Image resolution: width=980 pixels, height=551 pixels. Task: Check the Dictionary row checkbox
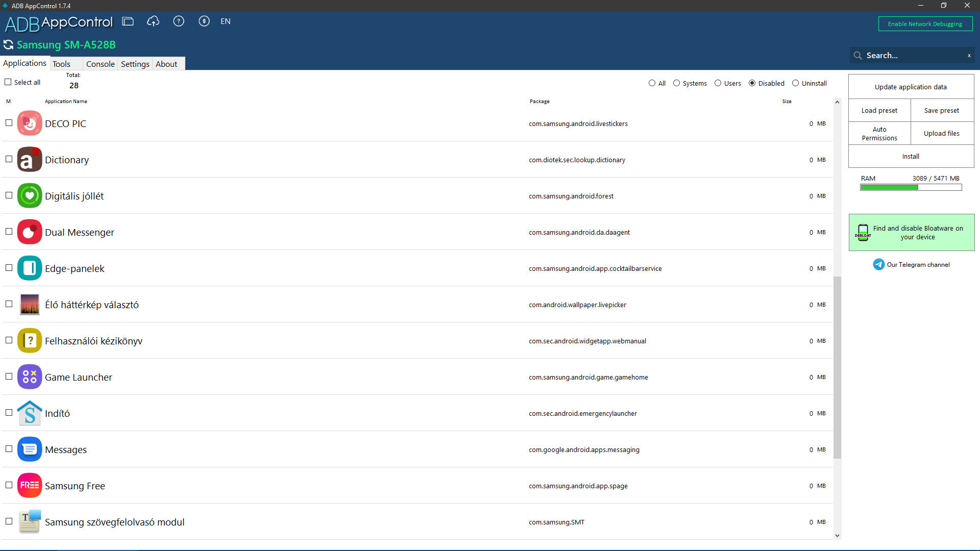point(9,159)
